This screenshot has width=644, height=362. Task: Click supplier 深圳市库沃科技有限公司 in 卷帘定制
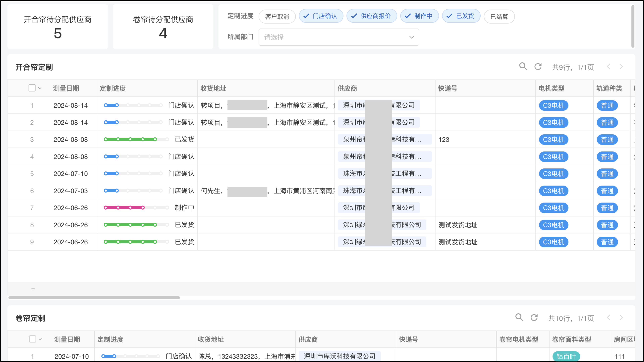[340, 356]
